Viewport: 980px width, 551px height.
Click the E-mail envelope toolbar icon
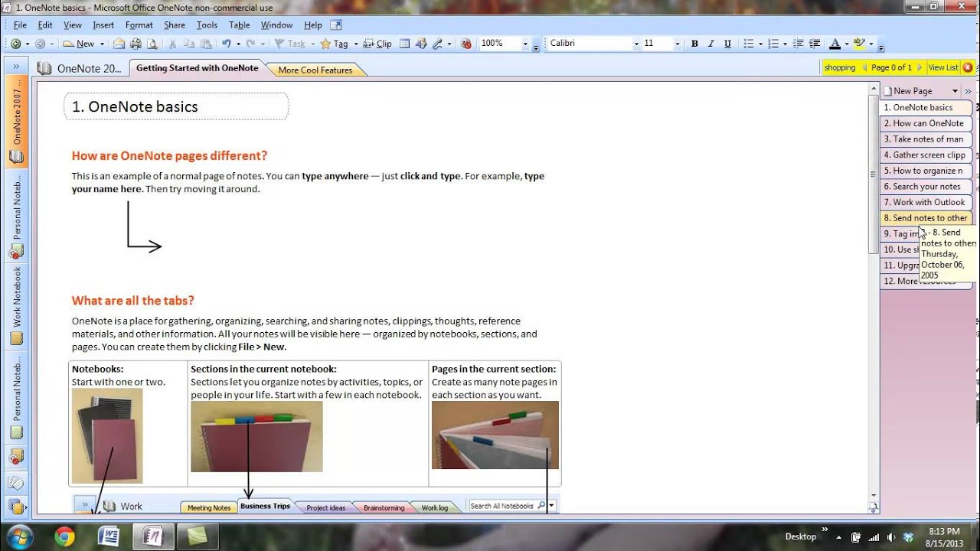click(x=119, y=44)
